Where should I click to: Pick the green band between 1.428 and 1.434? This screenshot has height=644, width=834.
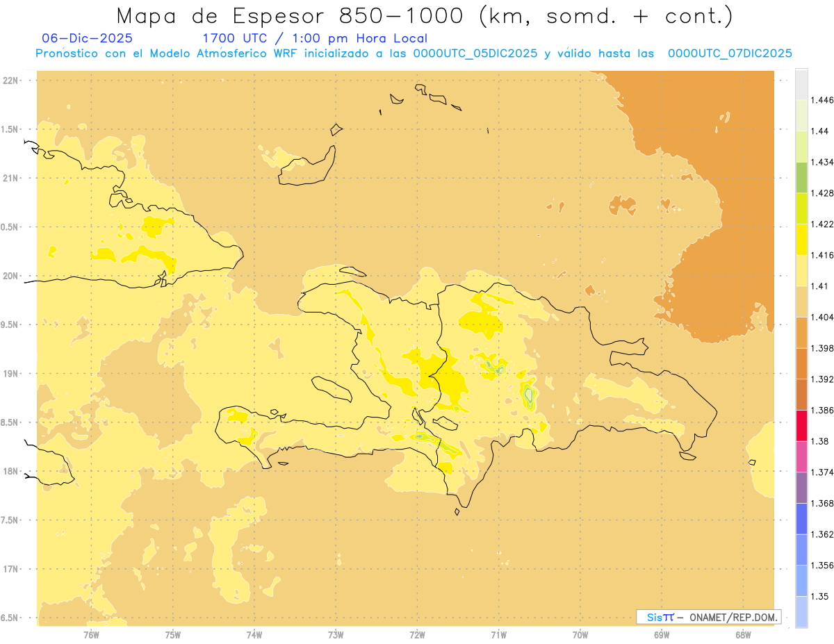pyautogui.click(x=801, y=177)
